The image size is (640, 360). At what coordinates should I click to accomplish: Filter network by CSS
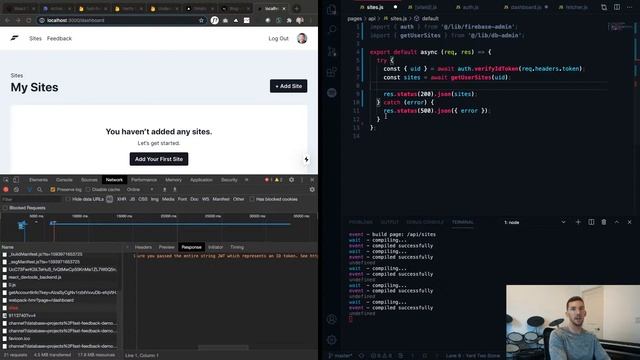click(x=143, y=199)
